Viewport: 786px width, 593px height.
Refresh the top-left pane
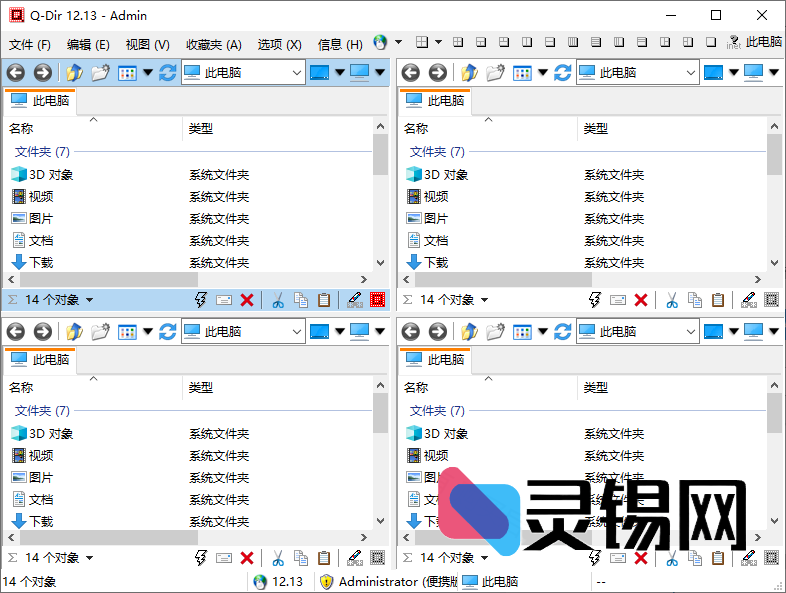coord(167,73)
